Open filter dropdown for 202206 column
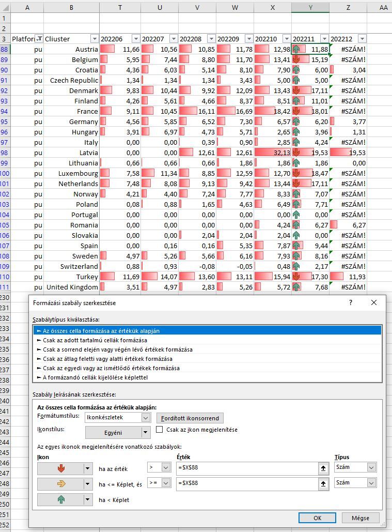392x532 pixels. tap(135, 39)
